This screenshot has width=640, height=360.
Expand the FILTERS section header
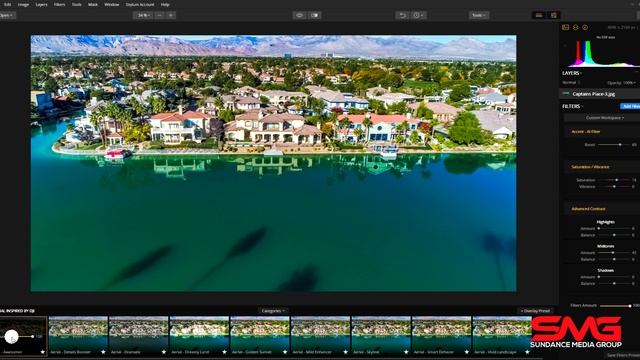pos(572,106)
